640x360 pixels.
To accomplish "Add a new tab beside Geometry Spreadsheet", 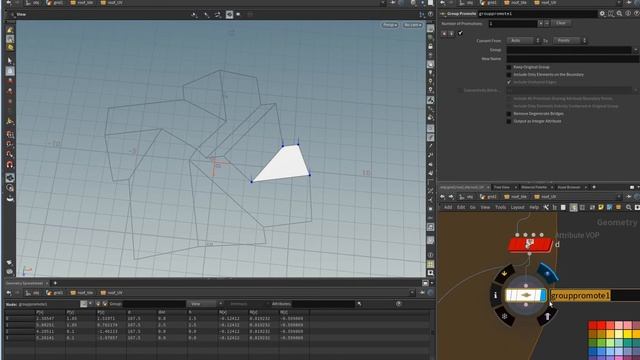I will [x=55, y=283].
